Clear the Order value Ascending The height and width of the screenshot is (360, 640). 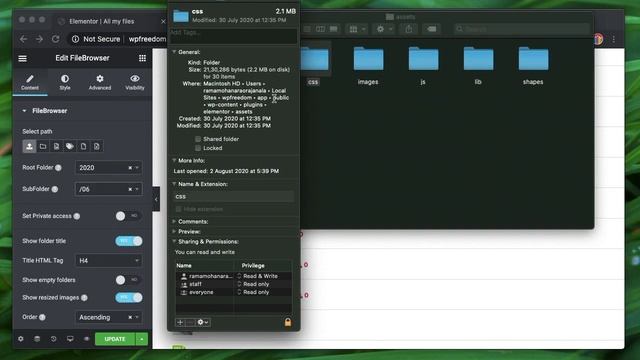click(130, 317)
